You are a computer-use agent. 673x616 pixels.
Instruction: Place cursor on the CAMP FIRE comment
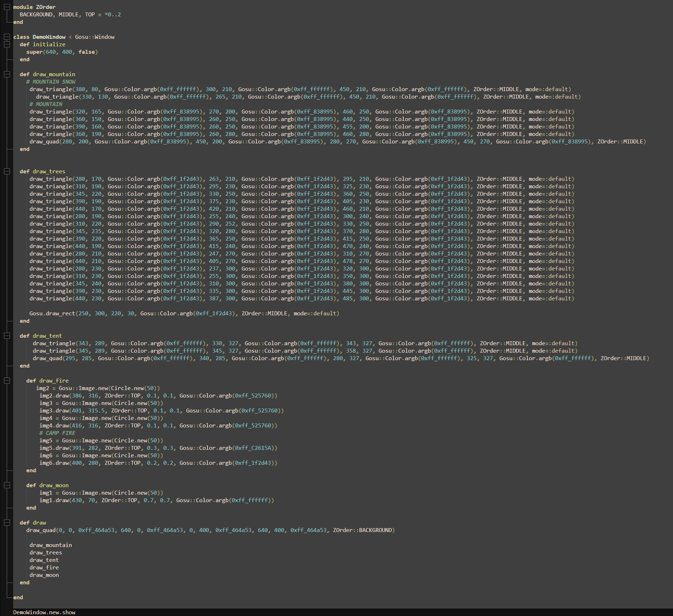tap(57, 433)
